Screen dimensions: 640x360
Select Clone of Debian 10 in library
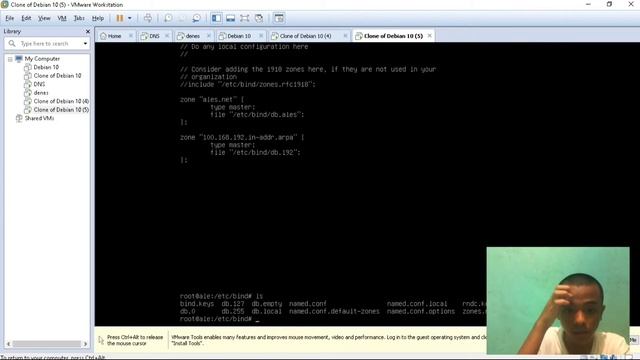pyautogui.click(x=57, y=76)
